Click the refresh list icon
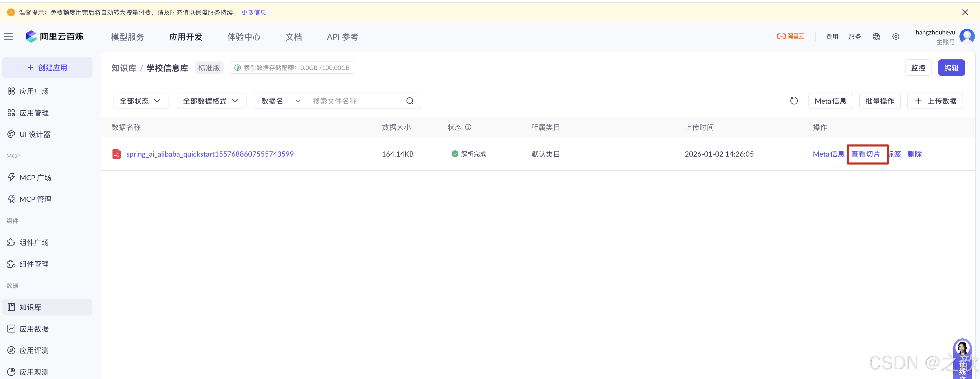Image resolution: width=980 pixels, height=379 pixels. point(794,101)
